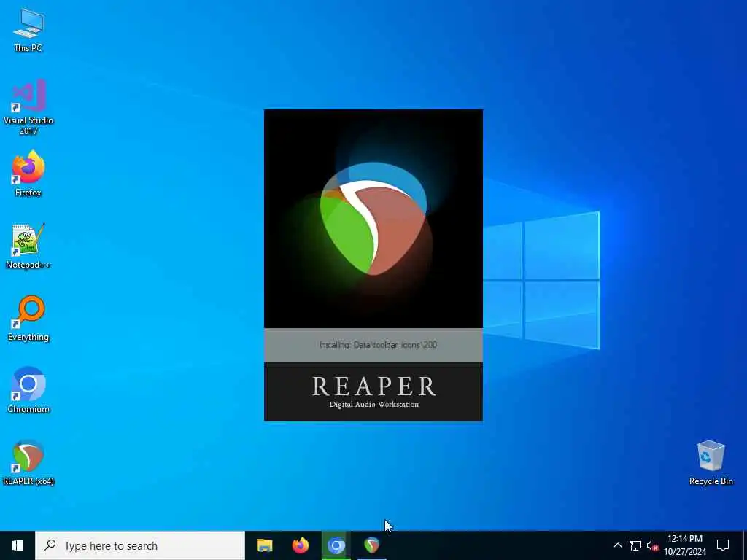Viewport: 747px width, 560px height.
Task: Open File Explorer from the taskbar
Action: pyautogui.click(x=264, y=545)
